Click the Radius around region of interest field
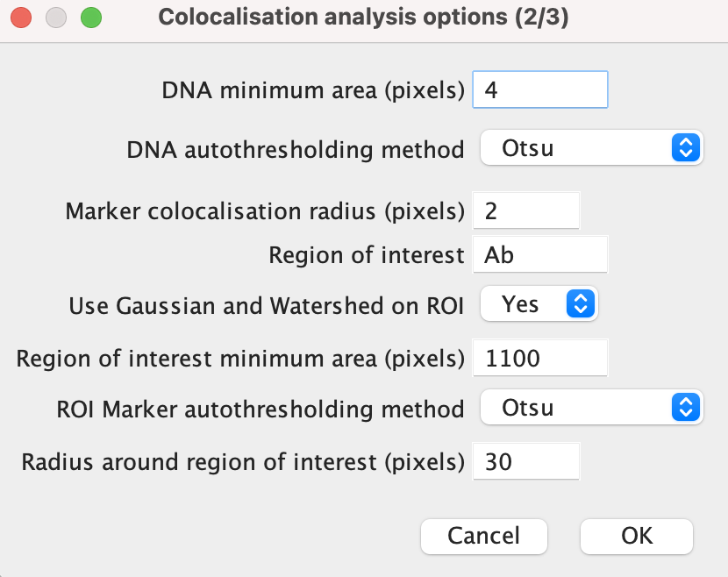Viewport: 728px width, 577px height. [x=525, y=460]
